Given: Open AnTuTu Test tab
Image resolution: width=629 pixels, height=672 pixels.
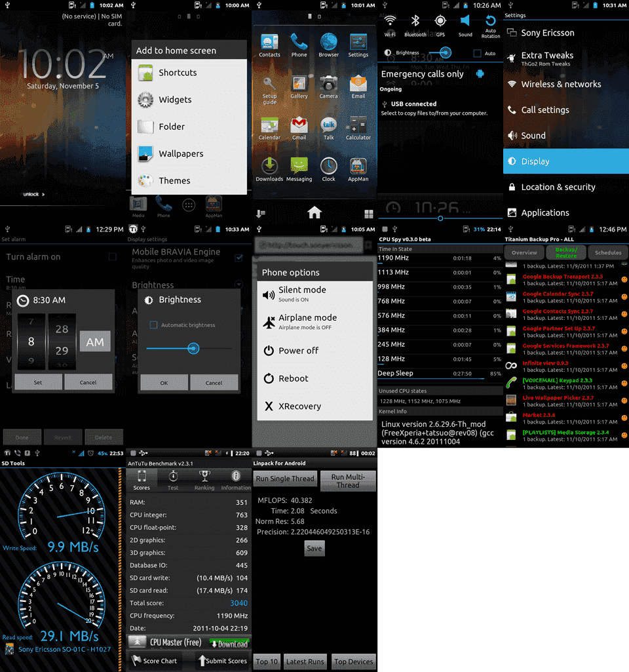Looking at the screenshot, I should tap(173, 479).
